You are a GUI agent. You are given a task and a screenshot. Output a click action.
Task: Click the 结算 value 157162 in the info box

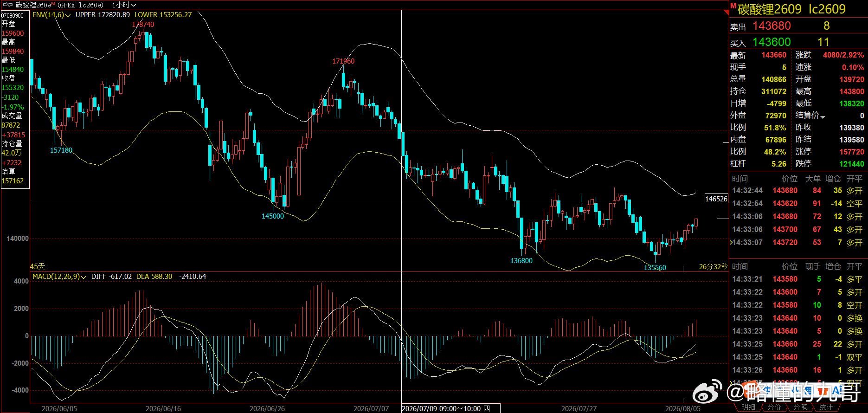13,181
